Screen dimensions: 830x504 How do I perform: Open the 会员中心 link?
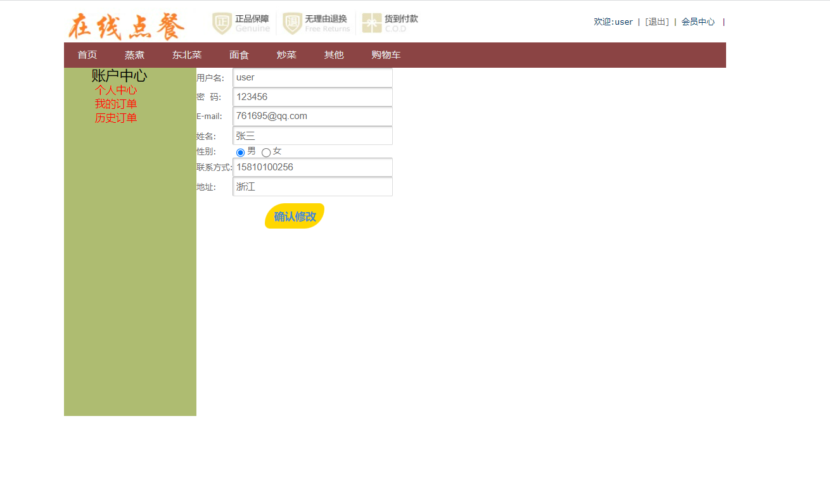[698, 22]
